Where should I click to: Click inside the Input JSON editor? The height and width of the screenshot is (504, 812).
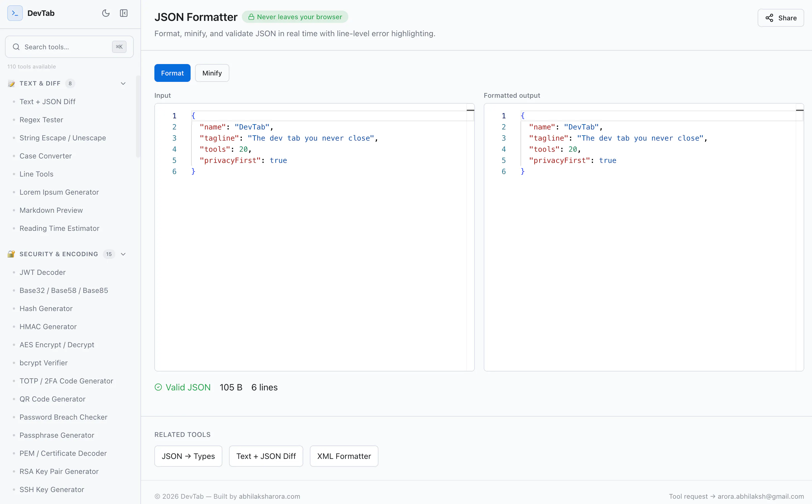point(315,237)
